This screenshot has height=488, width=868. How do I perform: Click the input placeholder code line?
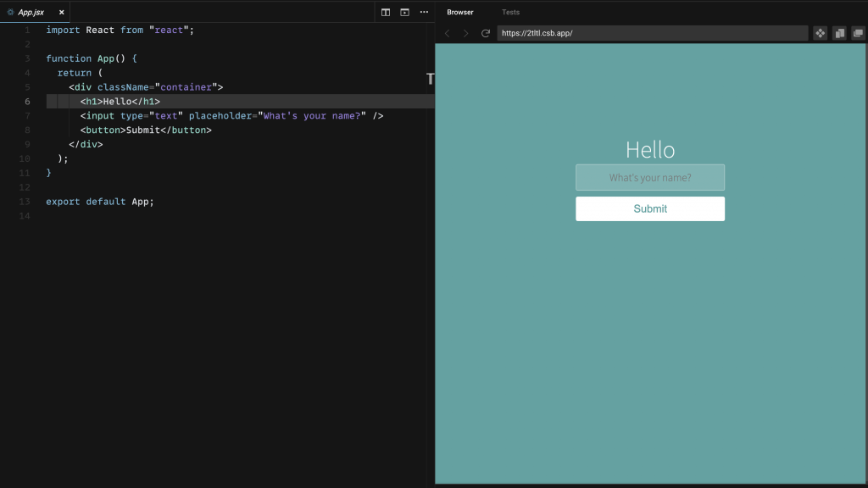point(232,115)
